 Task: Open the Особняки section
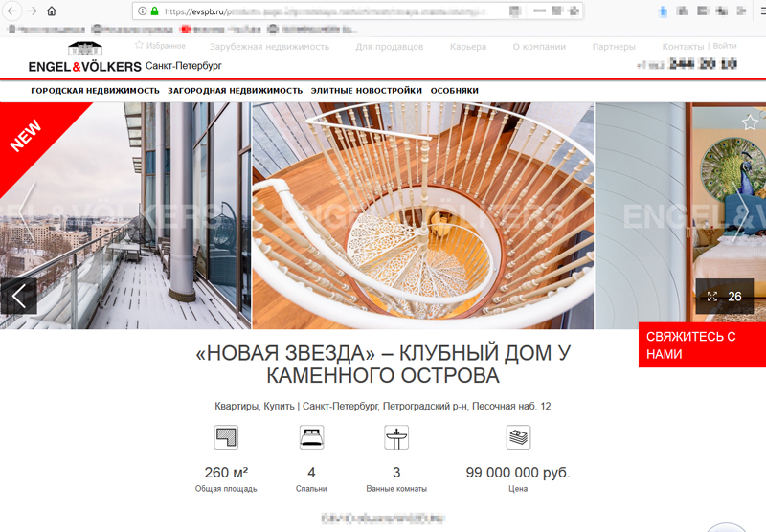(x=454, y=91)
